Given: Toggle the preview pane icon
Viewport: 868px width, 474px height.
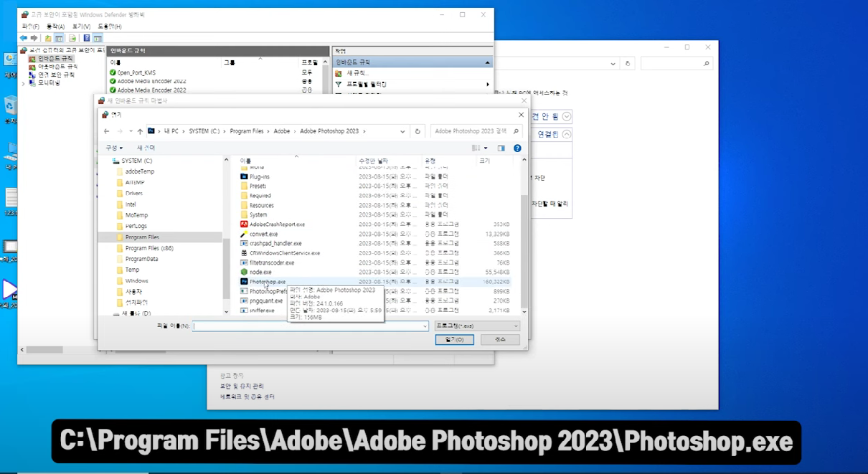Looking at the screenshot, I should (501, 148).
